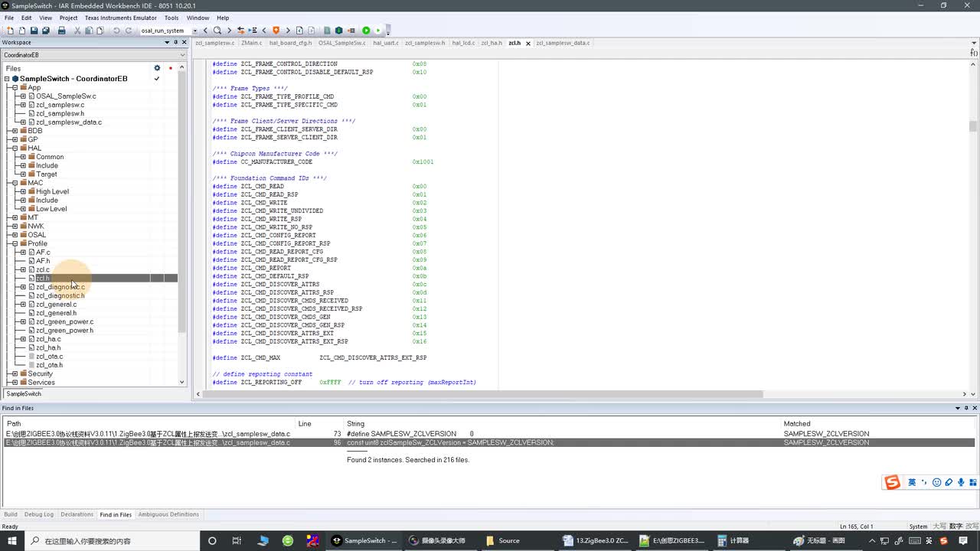Image resolution: width=980 pixels, height=551 pixels.
Task: Expand the zcl_general.c file node
Action: click(x=23, y=304)
